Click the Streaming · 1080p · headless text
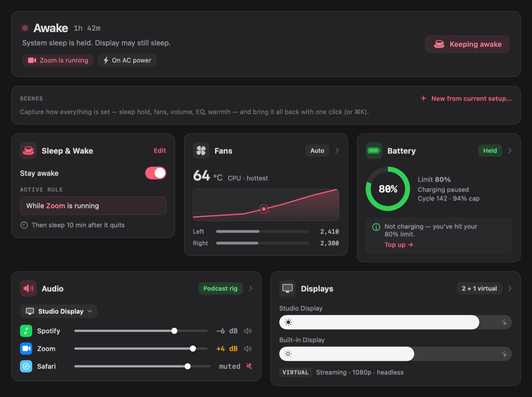 tap(360, 372)
